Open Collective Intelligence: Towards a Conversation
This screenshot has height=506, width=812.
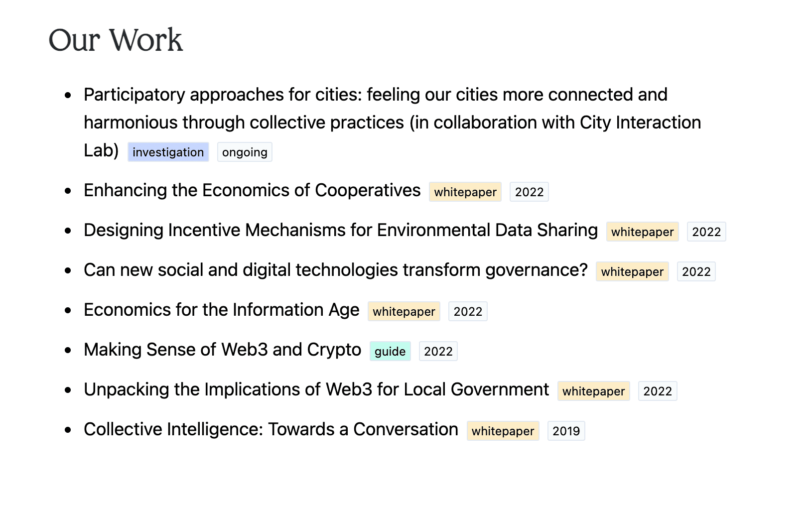(271, 430)
